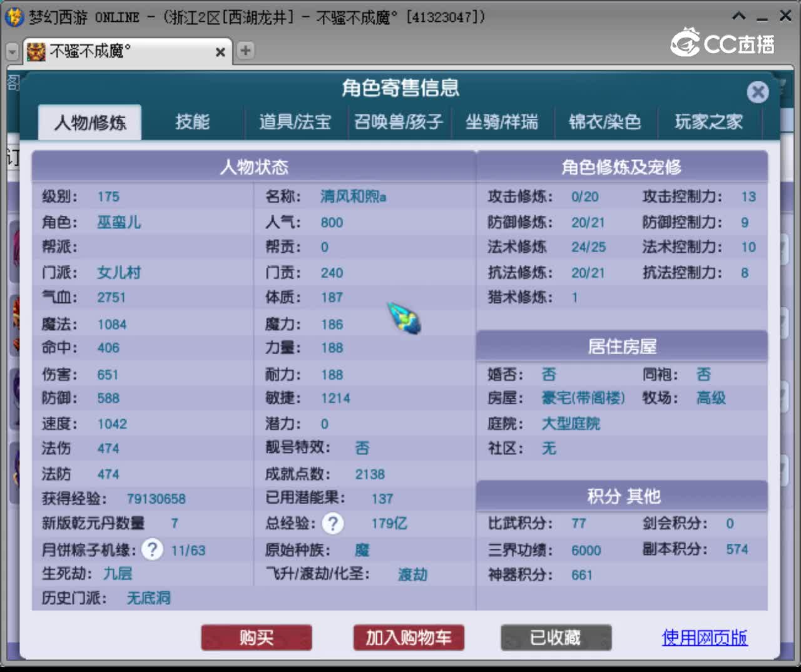This screenshot has height=672, width=801.
Task: Click the game logo icon in title bar
Action: coord(14,17)
